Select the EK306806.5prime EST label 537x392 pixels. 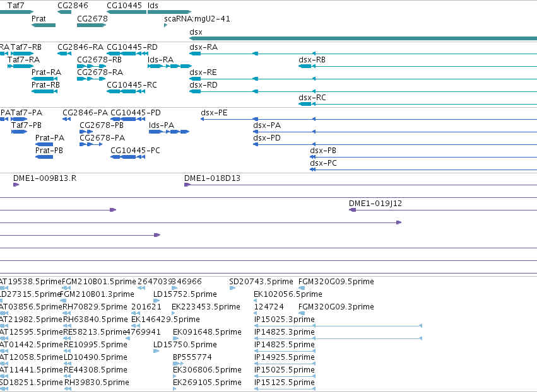pyautogui.click(x=207, y=370)
